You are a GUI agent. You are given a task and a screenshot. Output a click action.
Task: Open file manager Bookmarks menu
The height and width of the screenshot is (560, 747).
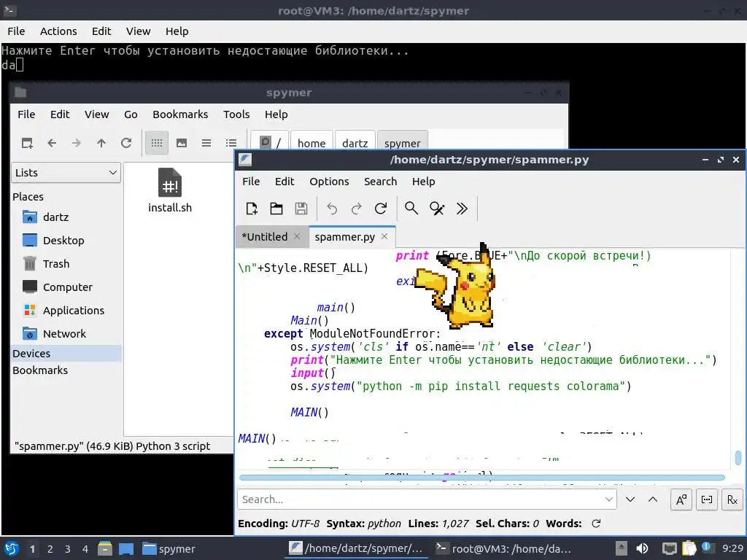[x=180, y=114]
